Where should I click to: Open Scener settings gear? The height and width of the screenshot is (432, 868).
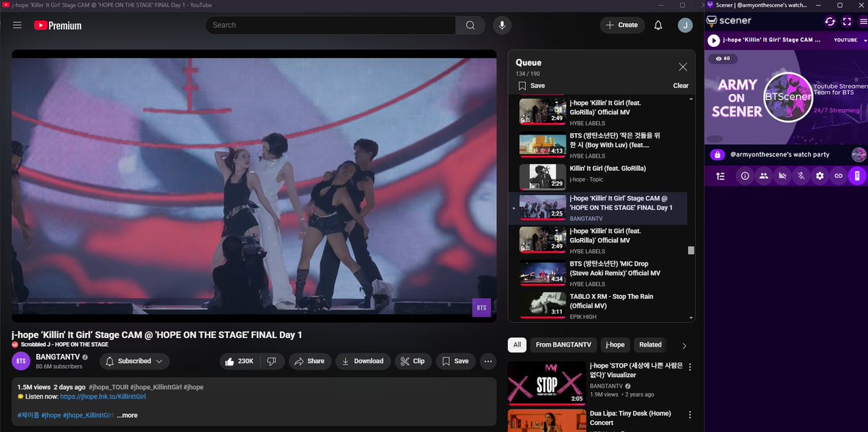820,176
